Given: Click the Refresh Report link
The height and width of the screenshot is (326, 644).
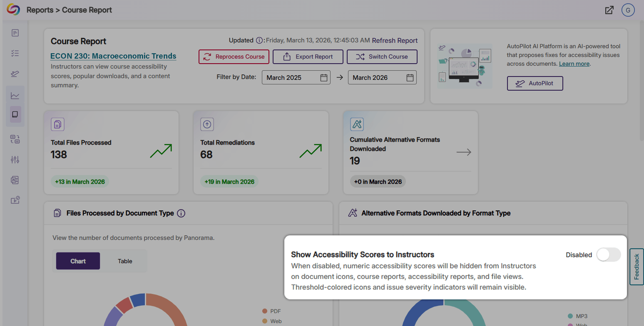Looking at the screenshot, I should coord(395,40).
